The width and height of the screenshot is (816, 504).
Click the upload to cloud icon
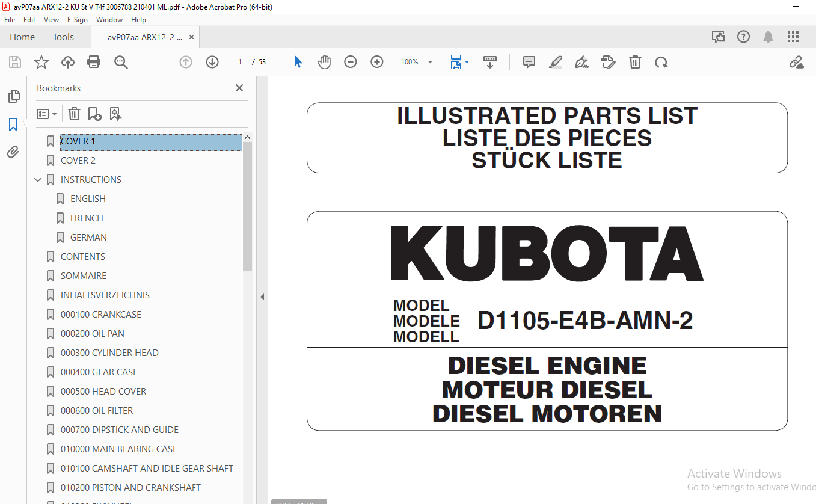click(68, 62)
